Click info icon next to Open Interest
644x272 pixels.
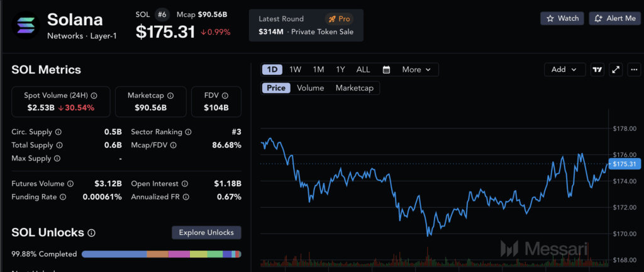(x=185, y=184)
